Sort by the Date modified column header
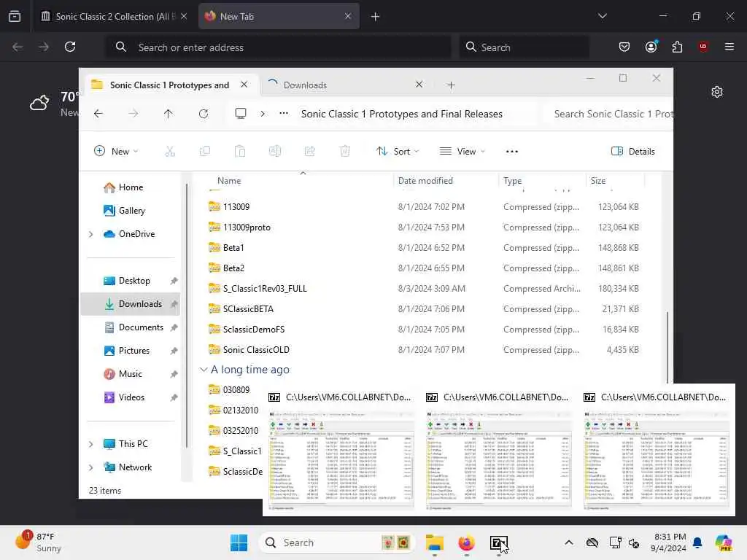The width and height of the screenshot is (747, 560). point(425,181)
